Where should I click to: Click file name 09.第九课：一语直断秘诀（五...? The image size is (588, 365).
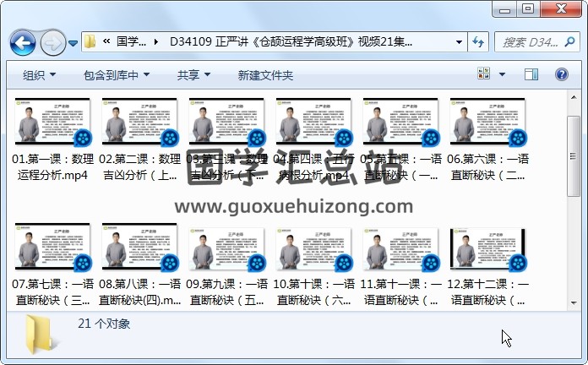226,291
